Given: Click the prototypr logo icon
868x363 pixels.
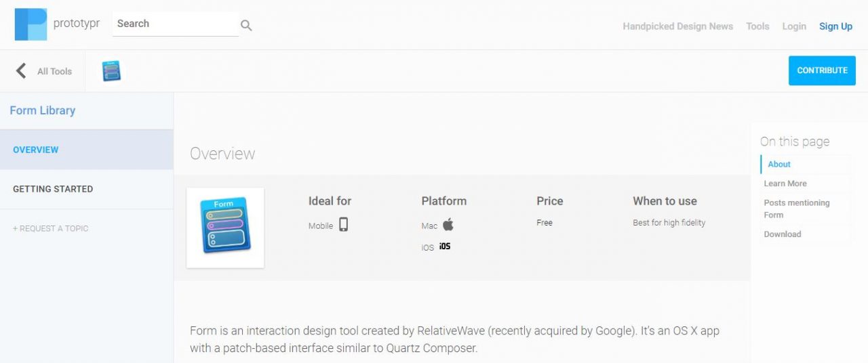Looking at the screenshot, I should pyautogui.click(x=31, y=24).
